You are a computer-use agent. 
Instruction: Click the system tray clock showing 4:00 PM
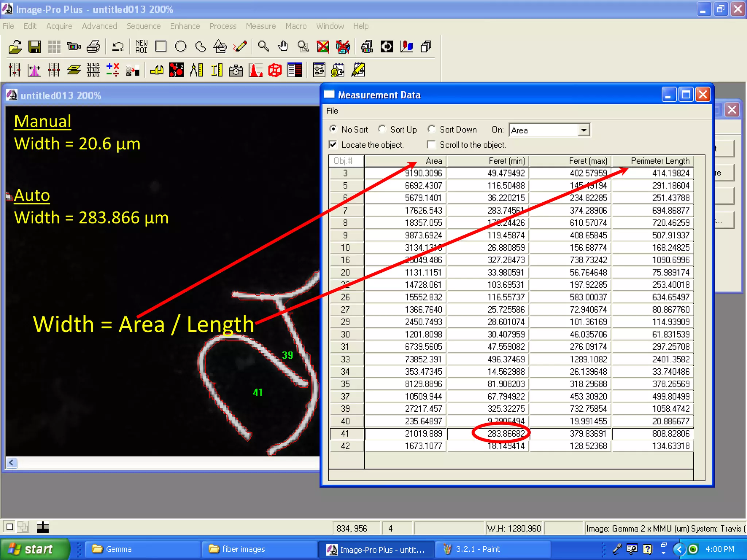coord(720,549)
